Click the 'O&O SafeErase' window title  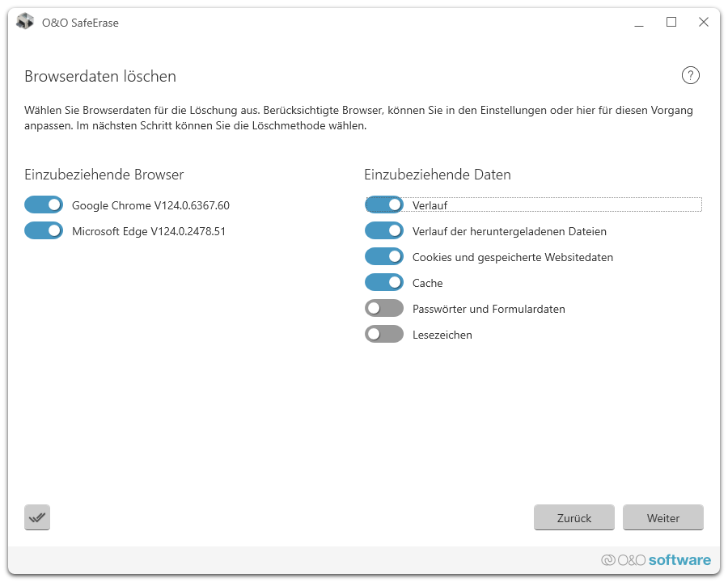[80, 23]
